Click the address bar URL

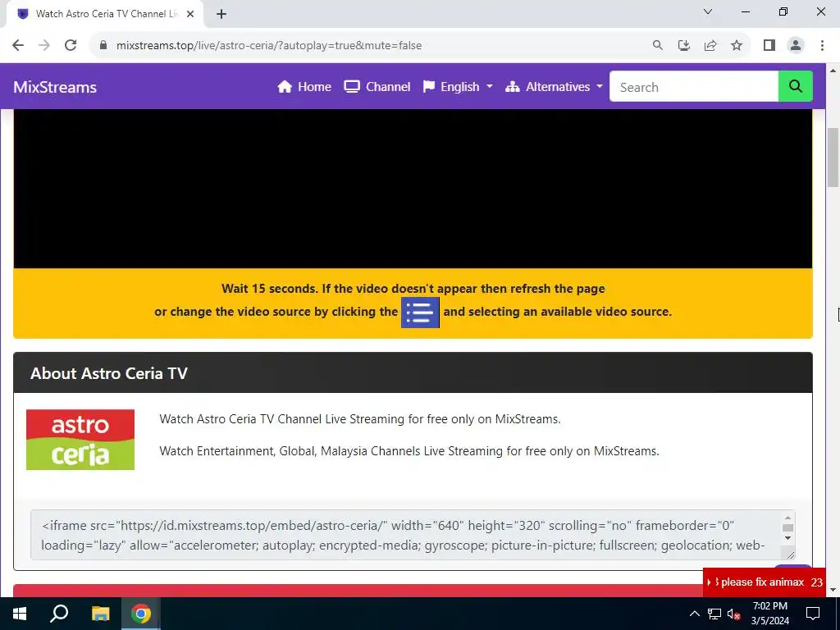point(269,46)
